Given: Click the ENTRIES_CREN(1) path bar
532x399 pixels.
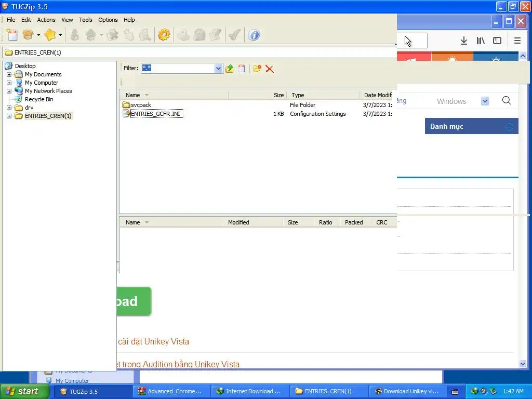Looking at the screenshot, I should tap(200, 52).
